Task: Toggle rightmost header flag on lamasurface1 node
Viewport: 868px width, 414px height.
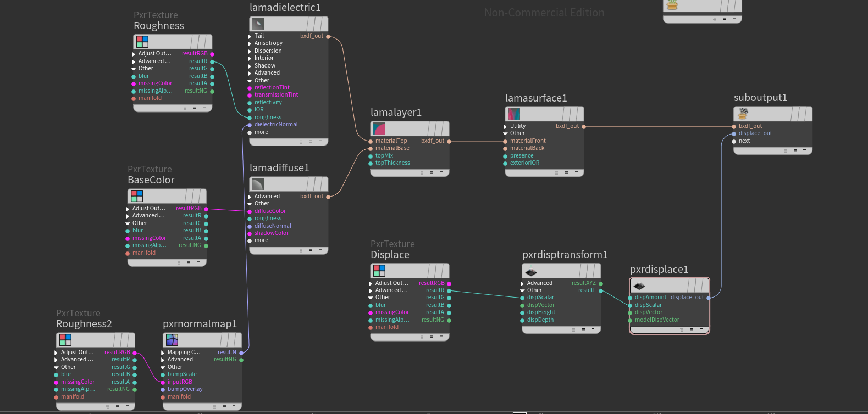Action: 580,114
